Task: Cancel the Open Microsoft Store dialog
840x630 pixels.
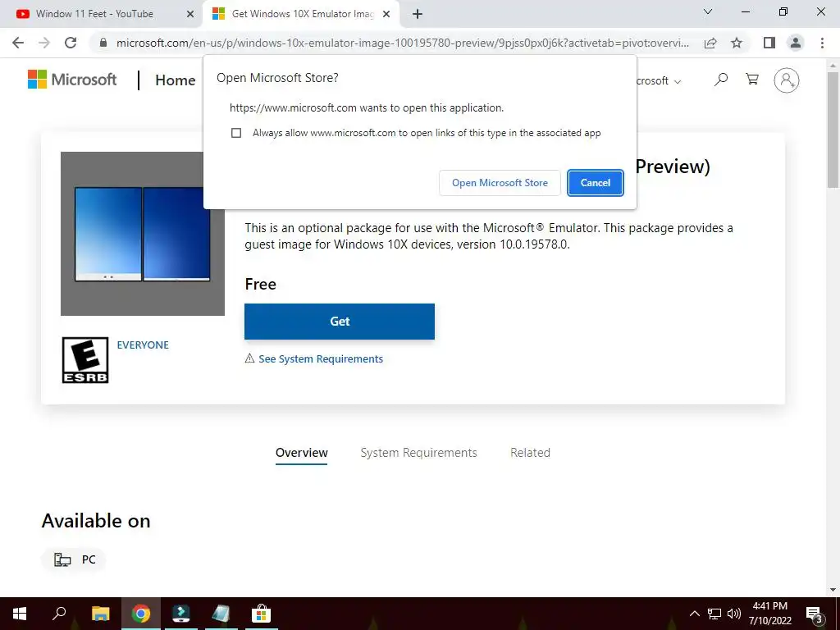Action: (596, 183)
